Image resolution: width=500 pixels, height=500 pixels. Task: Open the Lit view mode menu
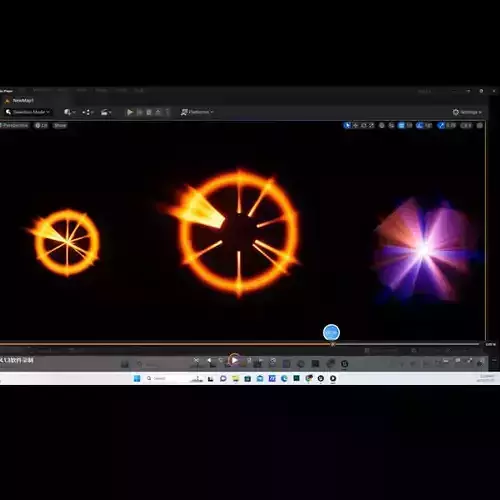[x=41, y=125]
